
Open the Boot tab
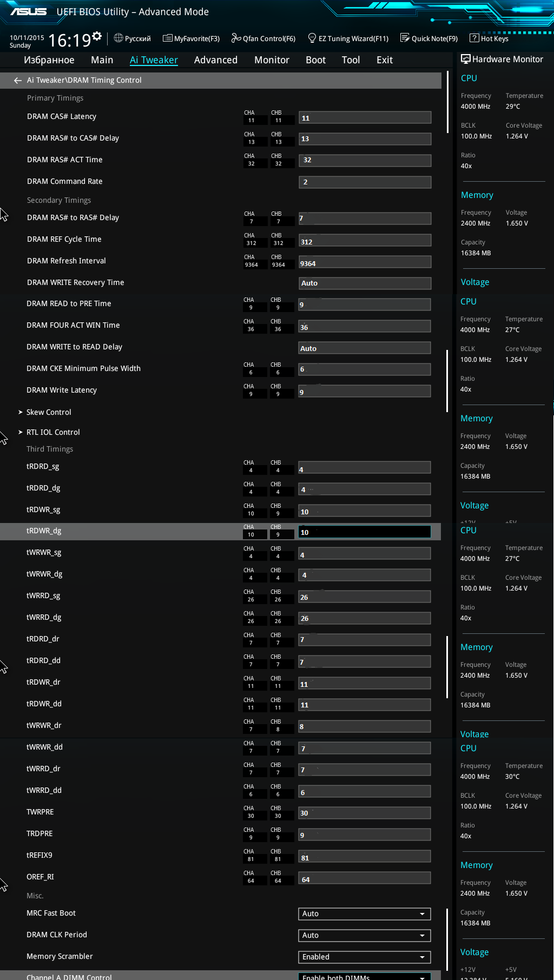point(316,60)
